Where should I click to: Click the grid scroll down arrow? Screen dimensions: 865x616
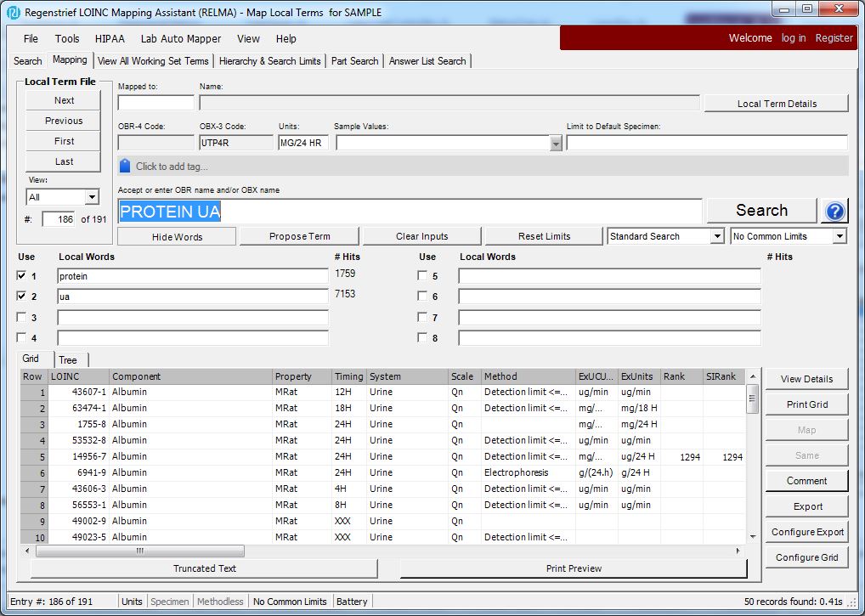coord(753,537)
